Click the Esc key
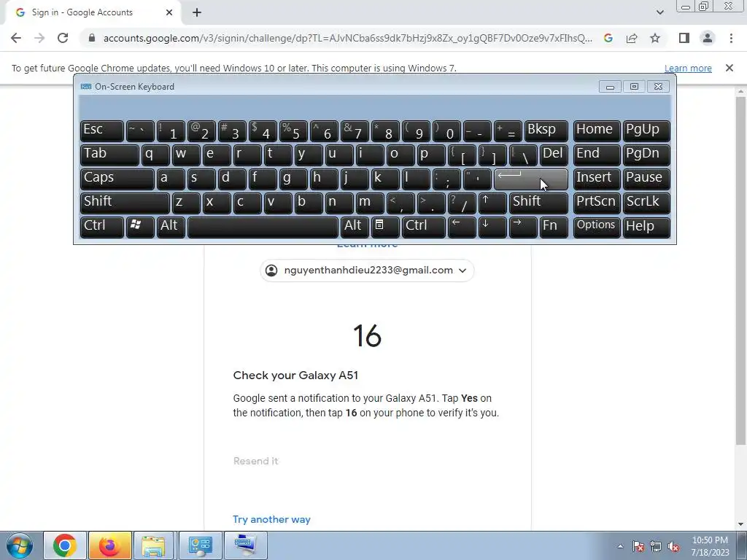 click(101, 131)
